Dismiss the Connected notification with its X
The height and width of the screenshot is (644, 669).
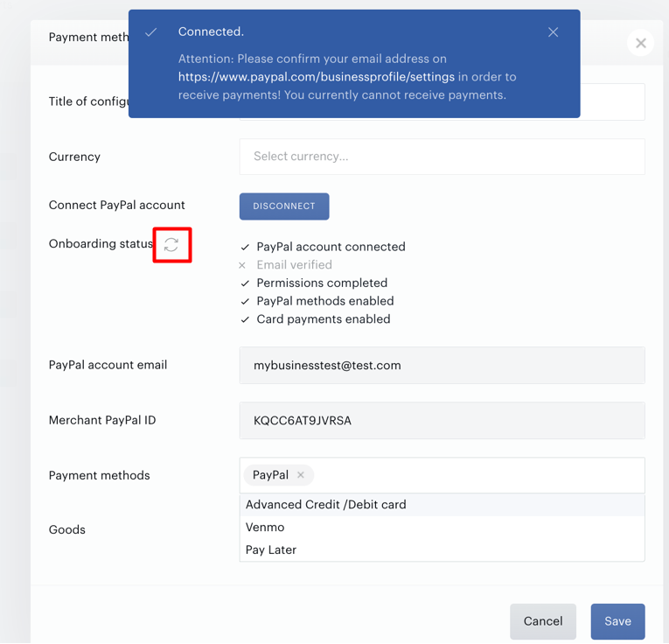[553, 32]
